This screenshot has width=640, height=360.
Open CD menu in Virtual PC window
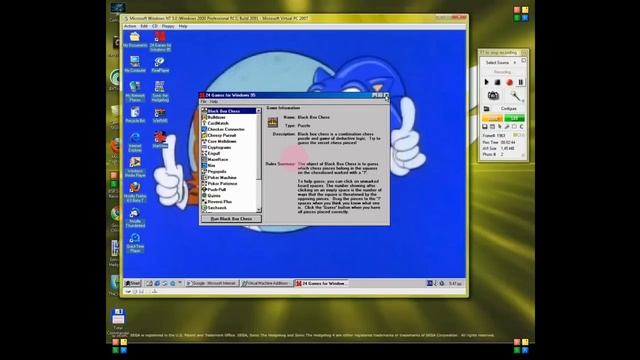(x=155, y=26)
